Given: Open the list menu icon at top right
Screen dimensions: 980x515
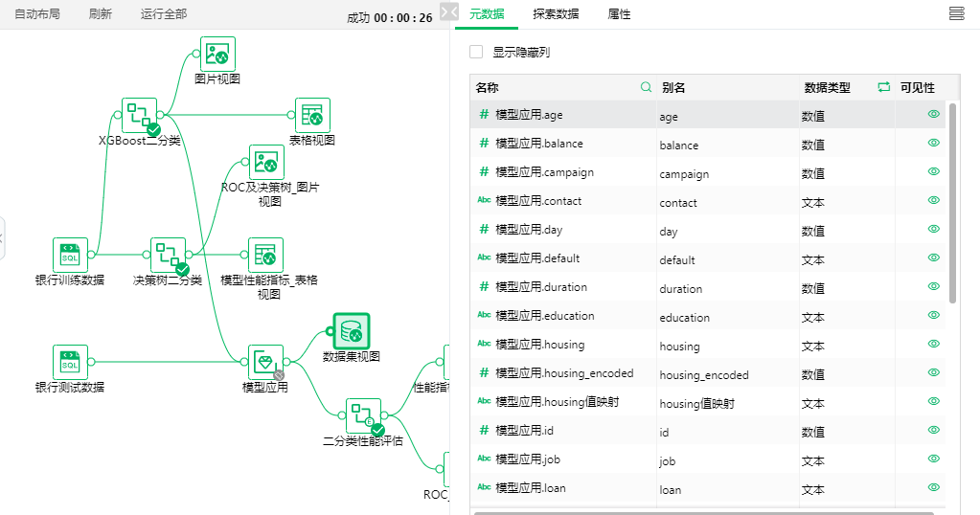Looking at the screenshot, I should click(957, 13).
